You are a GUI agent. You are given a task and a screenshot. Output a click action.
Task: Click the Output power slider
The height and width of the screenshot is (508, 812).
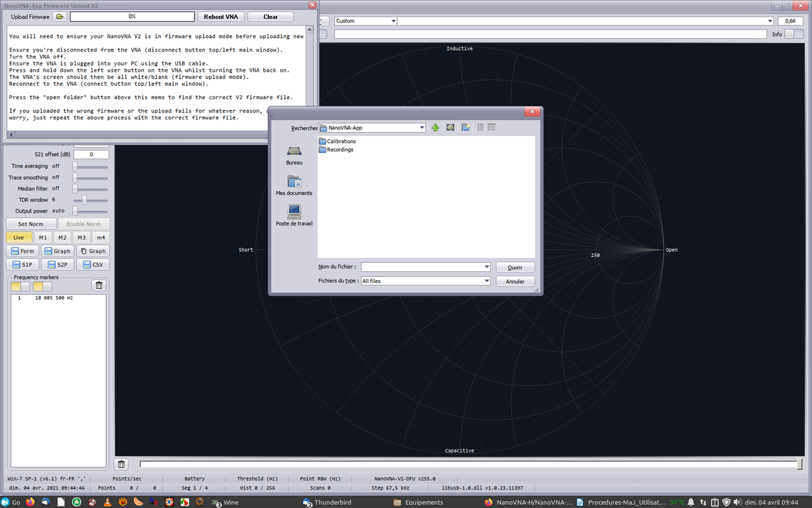pyautogui.click(x=89, y=211)
